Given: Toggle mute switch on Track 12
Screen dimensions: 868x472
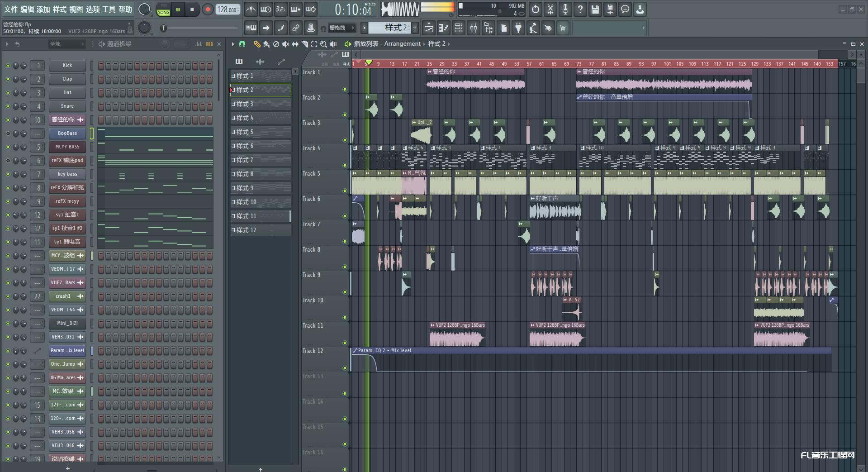Looking at the screenshot, I should [x=345, y=368].
